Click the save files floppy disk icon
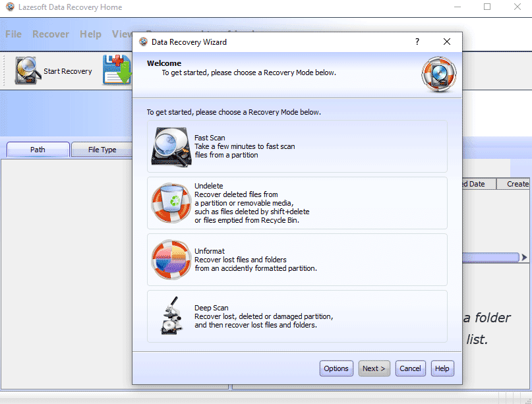 click(117, 70)
